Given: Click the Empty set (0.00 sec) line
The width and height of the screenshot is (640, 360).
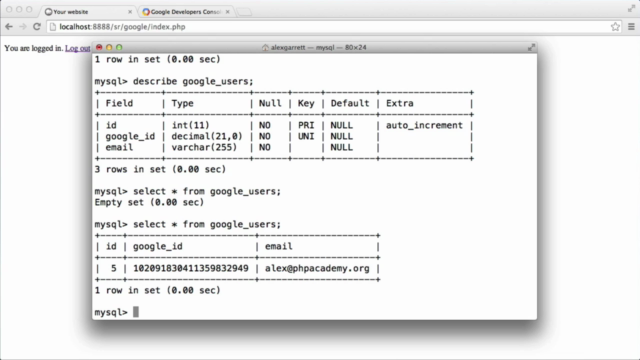Looking at the screenshot, I should [x=149, y=202].
